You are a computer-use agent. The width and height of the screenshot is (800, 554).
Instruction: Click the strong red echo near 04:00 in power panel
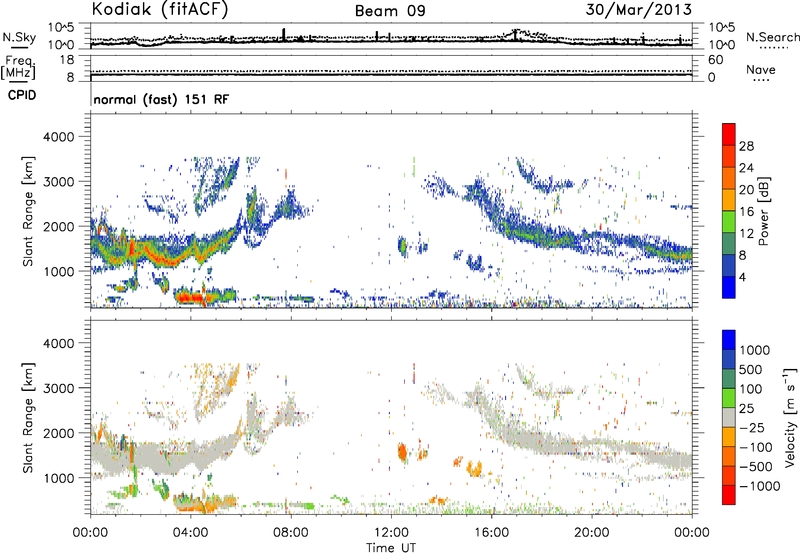191,296
